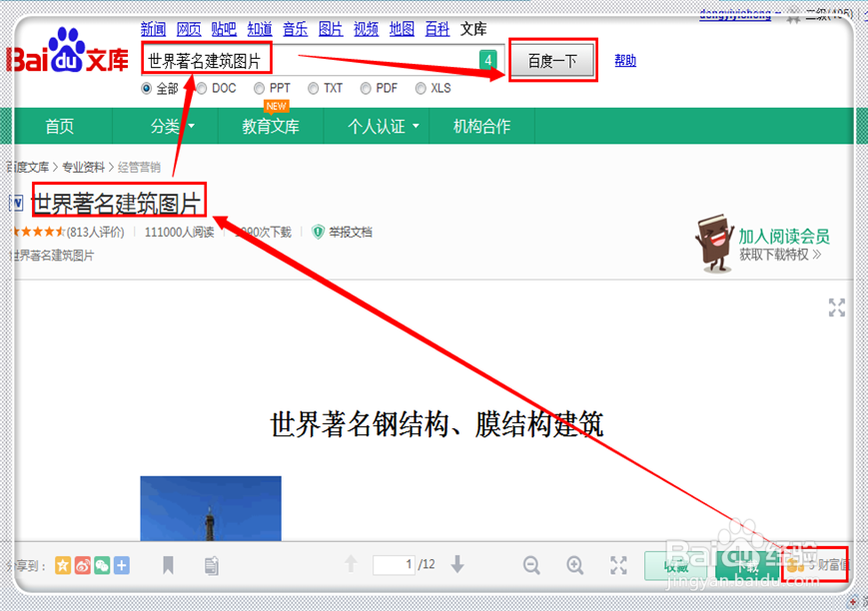Viewport: 868px width, 611px height.
Task: Open the copy document icon
Action: click(x=209, y=564)
